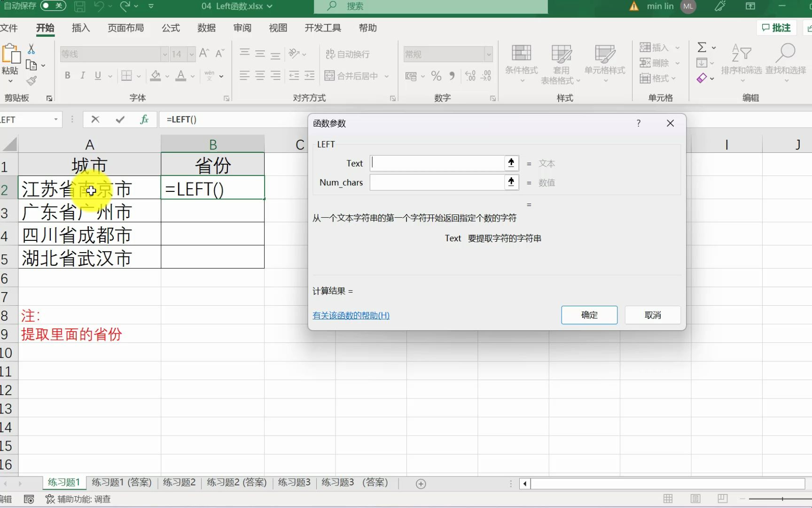Open Sort & Filter 排序和筛选 menu
This screenshot has width=812, height=508.
point(742,64)
